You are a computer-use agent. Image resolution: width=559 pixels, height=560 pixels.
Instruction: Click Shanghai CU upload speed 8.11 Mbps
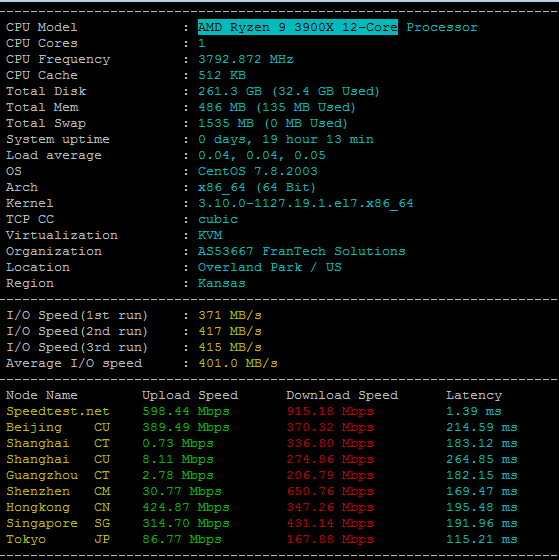pyautogui.click(x=178, y=459)
